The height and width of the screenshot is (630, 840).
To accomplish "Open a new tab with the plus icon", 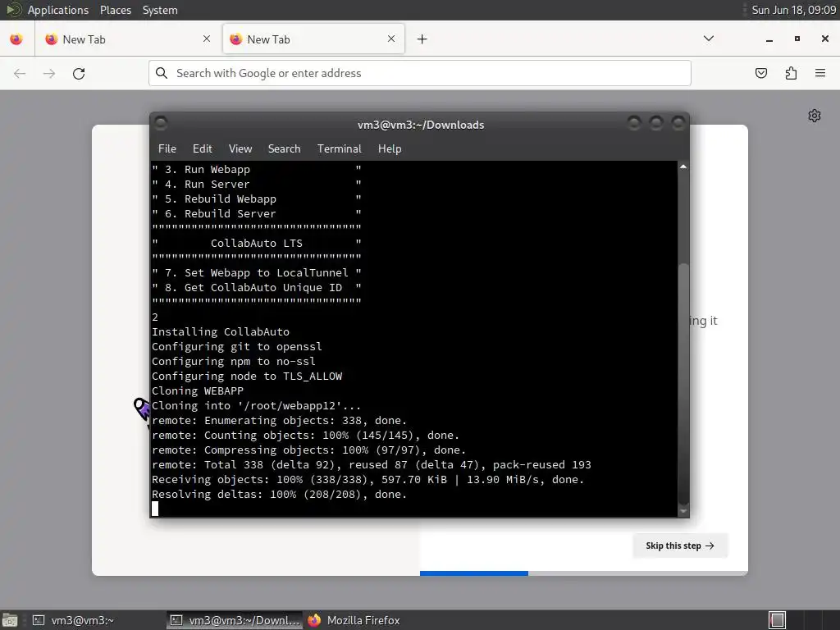I will pos(422,39).
